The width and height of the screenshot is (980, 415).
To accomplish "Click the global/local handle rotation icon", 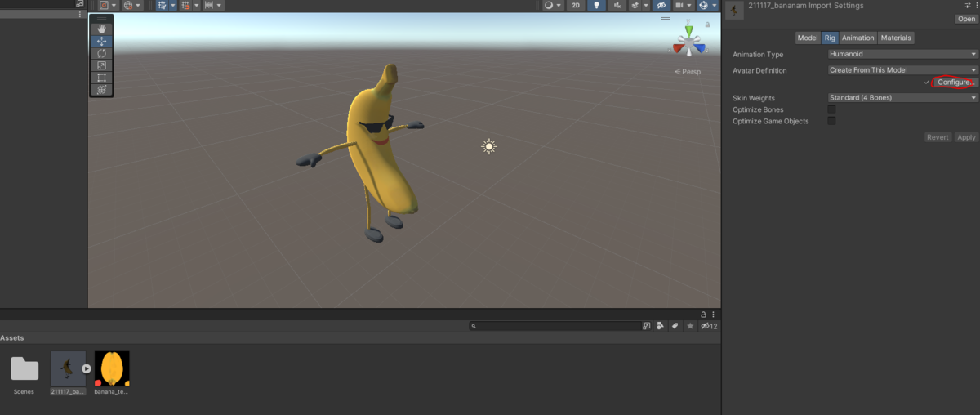I will (127, 5).
